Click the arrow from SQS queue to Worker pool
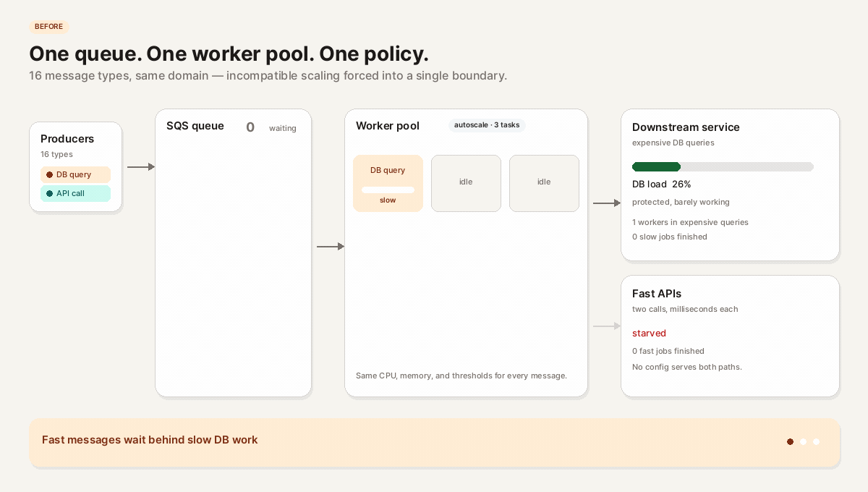The width and height of the screenshot is (868, 492). 331,247
